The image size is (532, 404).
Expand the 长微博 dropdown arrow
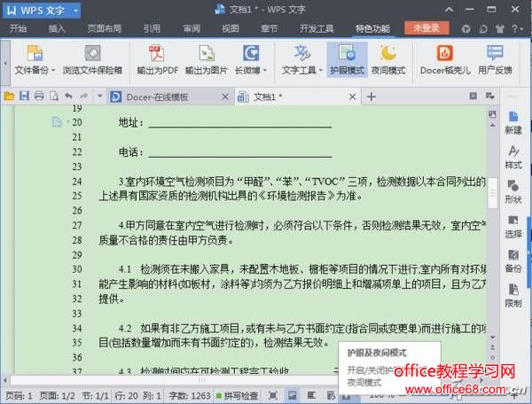coord(264,71)
